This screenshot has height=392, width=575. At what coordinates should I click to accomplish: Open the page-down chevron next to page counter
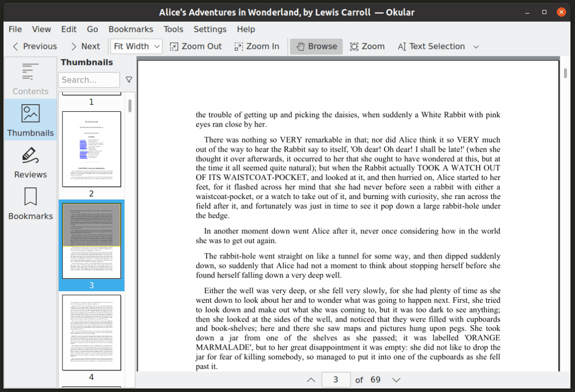pyautogui.click(x=396, y=380)
